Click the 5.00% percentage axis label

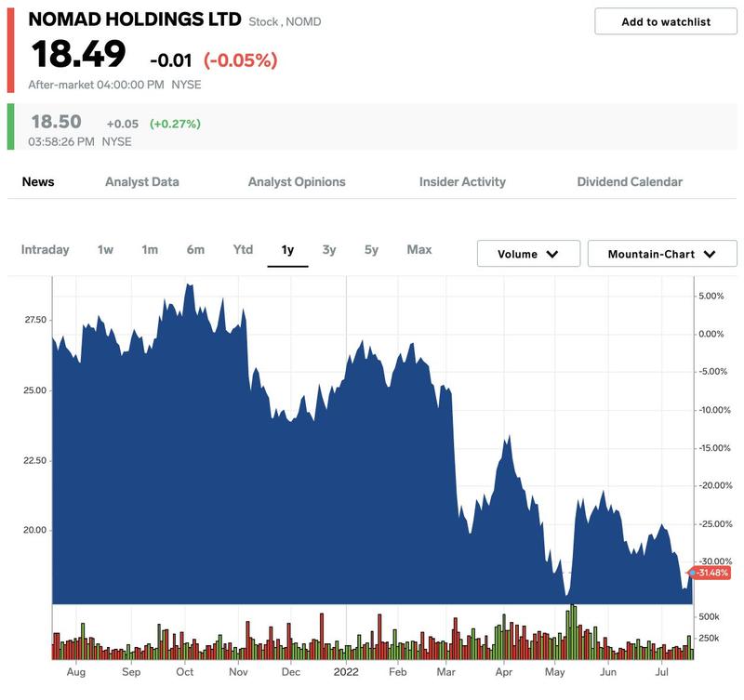click(711, 296)
